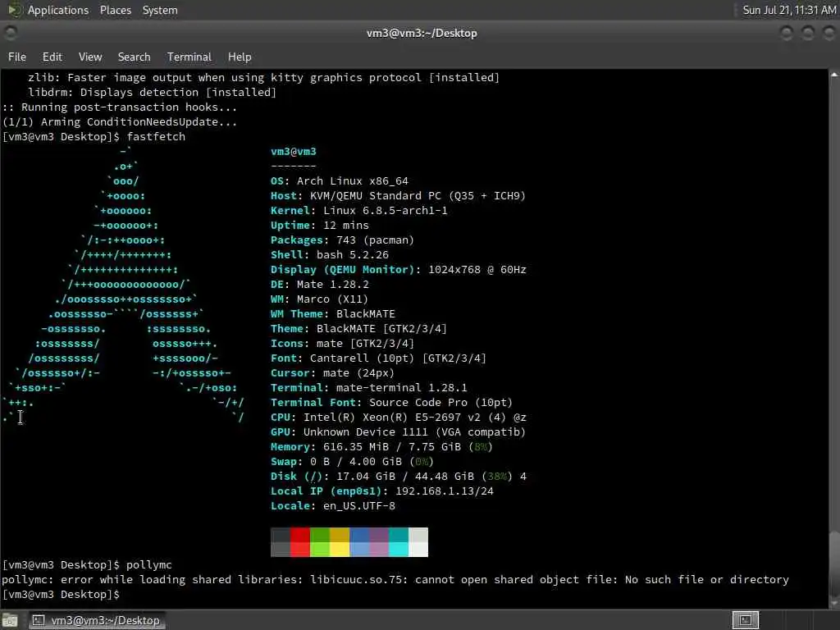This screenshot has height=630, width=840.
Task: Click the 'Shell: bash 5.2.26' line
Action: (330, 255)
